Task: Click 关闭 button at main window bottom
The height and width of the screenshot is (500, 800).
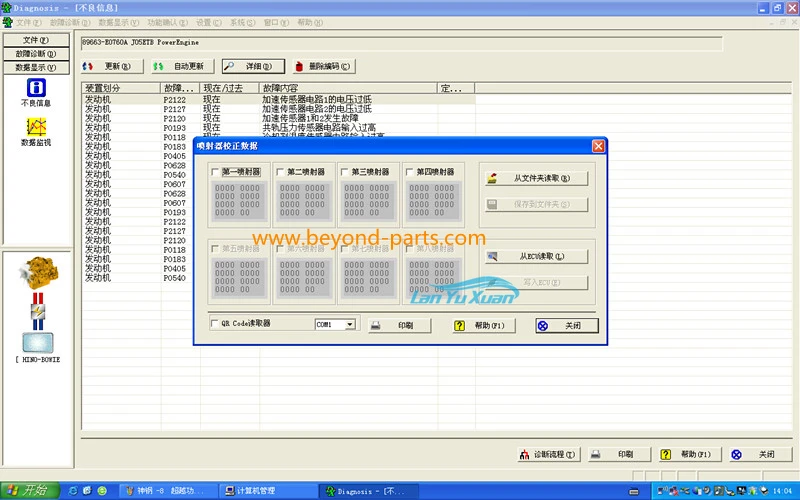Action: (x=760, y=454)
